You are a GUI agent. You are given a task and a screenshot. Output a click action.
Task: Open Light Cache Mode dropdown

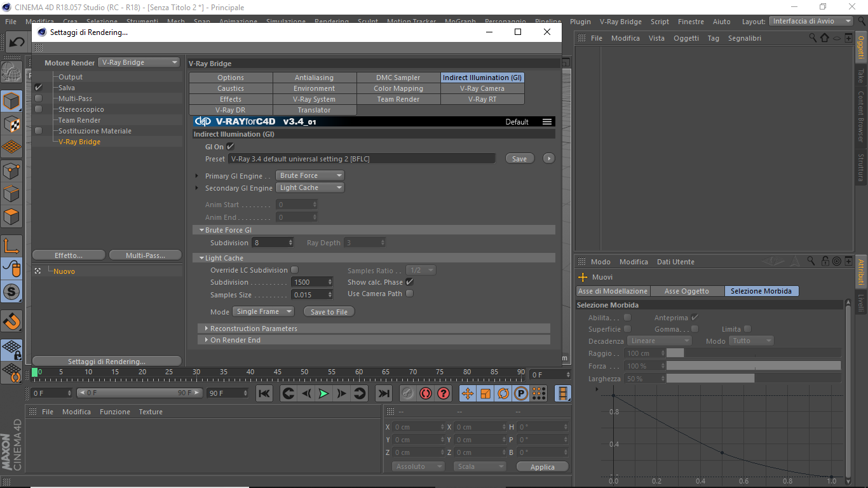(x=263, y=311)
